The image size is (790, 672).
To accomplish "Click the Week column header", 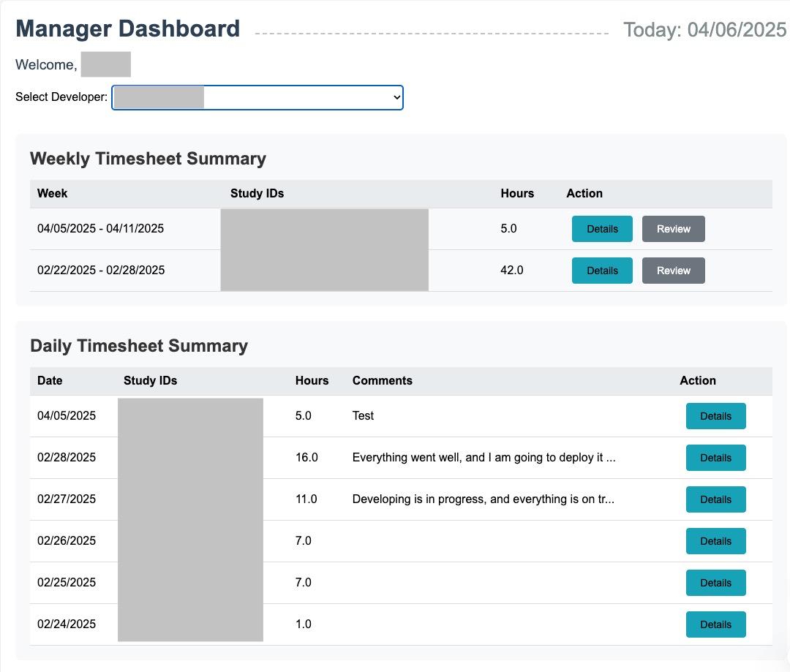I will (x=53, y=194).
